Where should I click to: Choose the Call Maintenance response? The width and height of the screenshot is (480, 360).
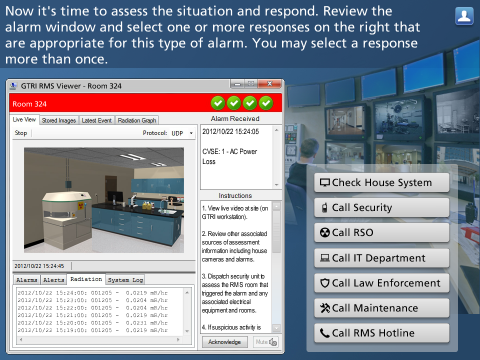coord(382,308)
